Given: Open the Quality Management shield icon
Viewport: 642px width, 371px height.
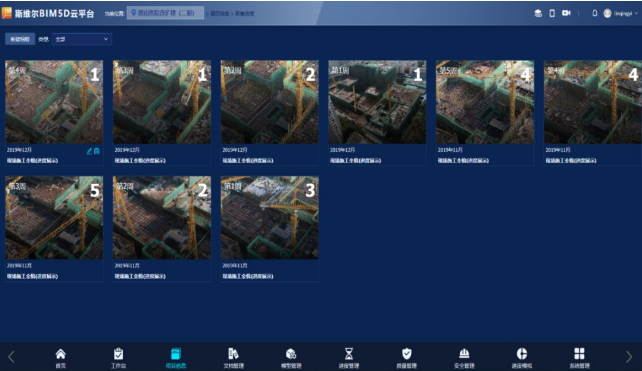Looking at the screenshot, I should pos(407,354).
